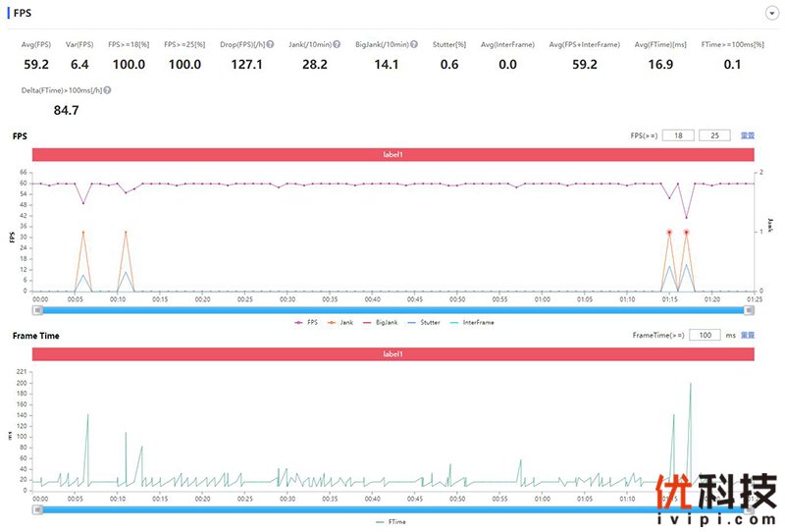Click the first red BigJank marker near 01:15
The width and height of the screenshot is (785, 532).
(669, 232)
